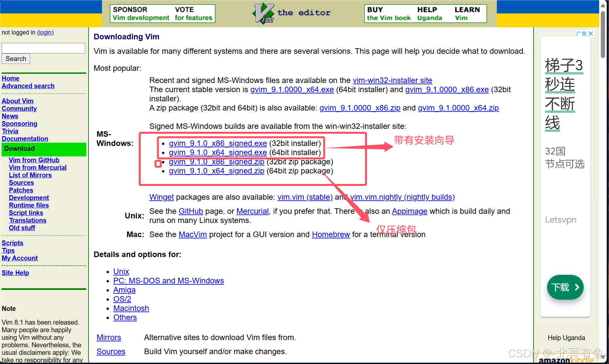The image size is (609, 364).
Task: Click the Search button in sidebar
Action: coord(16,59)
